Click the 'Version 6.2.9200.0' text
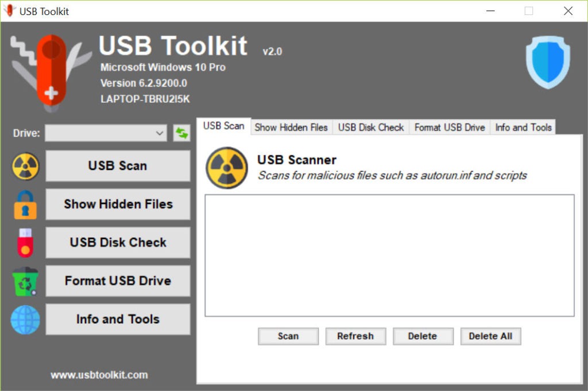The height and width of the screenshot is (391, 588). pyautogui.click(x=144, y=83)
